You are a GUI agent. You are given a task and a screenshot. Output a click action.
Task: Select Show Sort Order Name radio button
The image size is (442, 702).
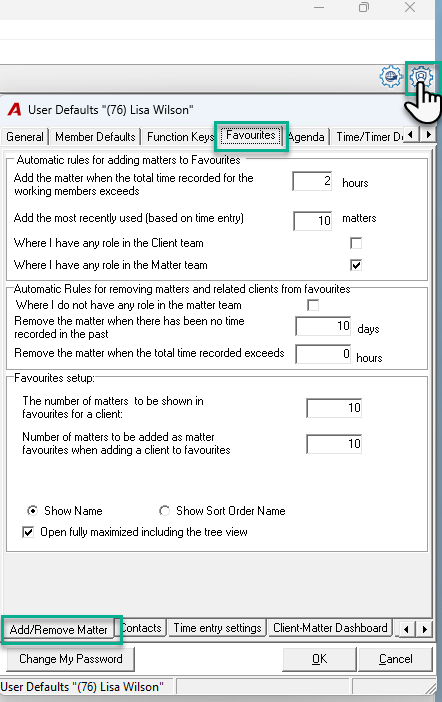pos(164,511)
